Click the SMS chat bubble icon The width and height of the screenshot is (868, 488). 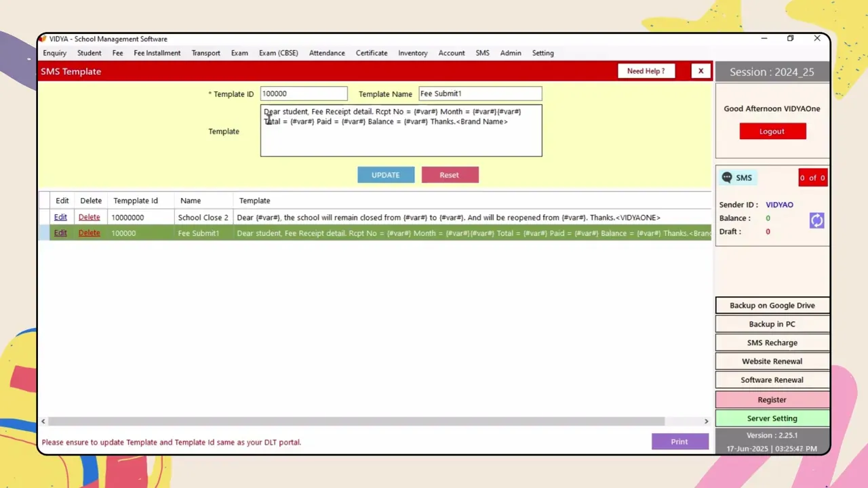pos(727,178)
